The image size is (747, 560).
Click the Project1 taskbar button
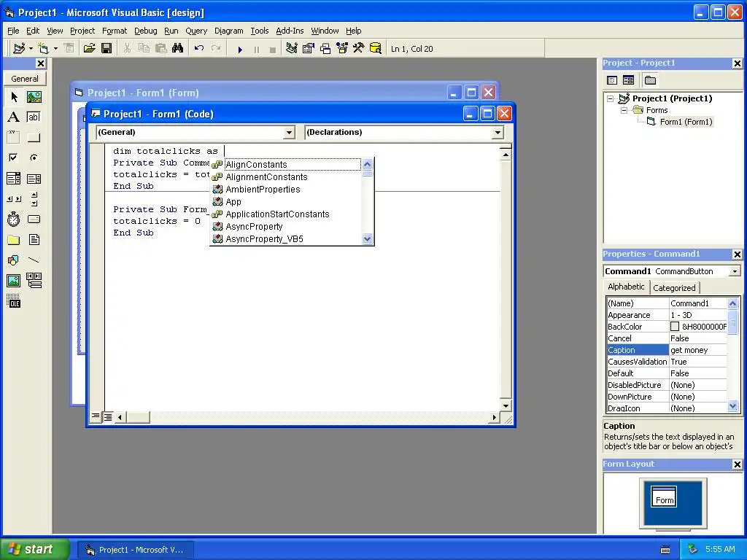135,550
